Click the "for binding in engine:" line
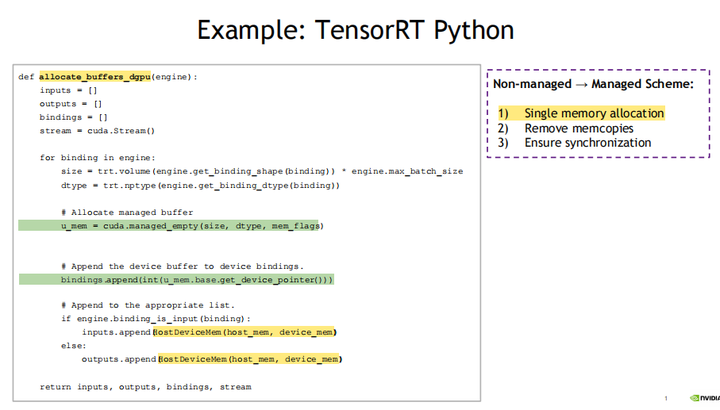720x410 pixels. pyautogui.click(x=97, y=158)
